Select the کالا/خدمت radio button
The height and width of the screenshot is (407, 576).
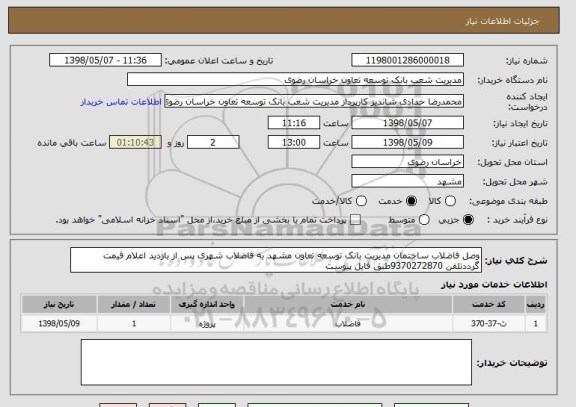coord(361,201)
